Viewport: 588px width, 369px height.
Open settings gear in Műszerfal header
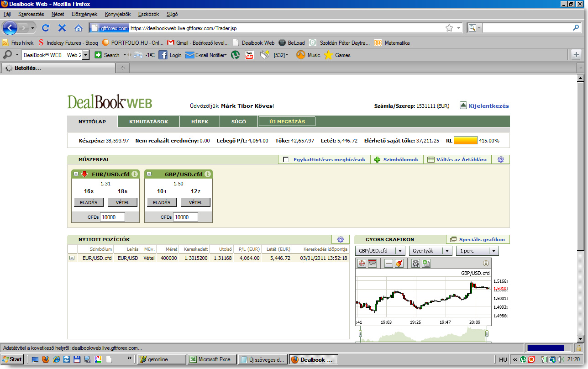(501, 159)
